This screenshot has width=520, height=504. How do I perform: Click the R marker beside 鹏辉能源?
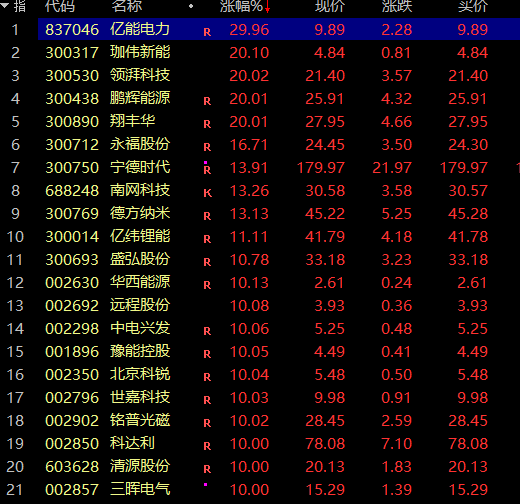tap(207, 101)
